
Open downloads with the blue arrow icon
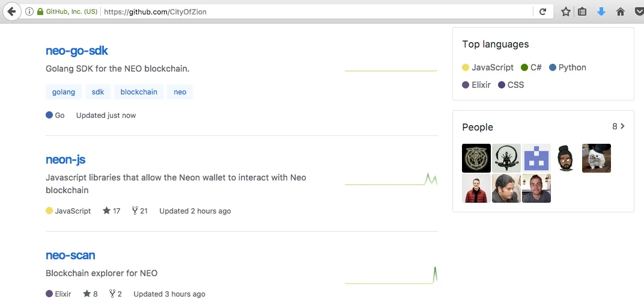[601, 11]
